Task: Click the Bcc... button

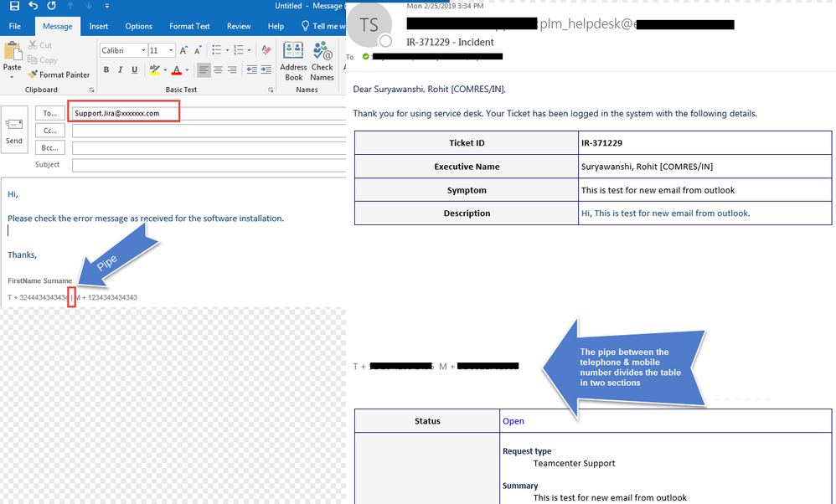Action: (x=50, y=147)
